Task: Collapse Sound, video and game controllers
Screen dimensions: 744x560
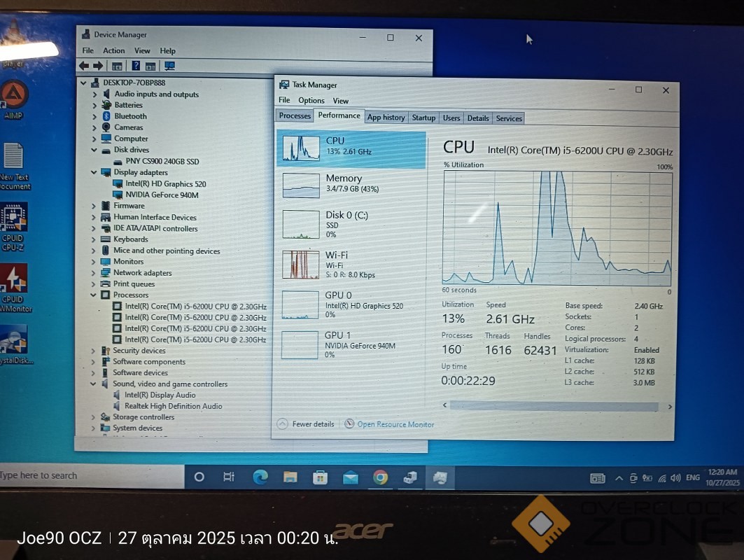Action: click(x=93, y=384)
